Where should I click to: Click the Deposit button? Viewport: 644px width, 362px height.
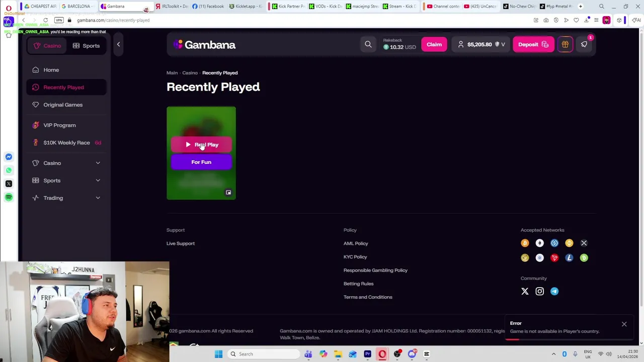(533, 44)
